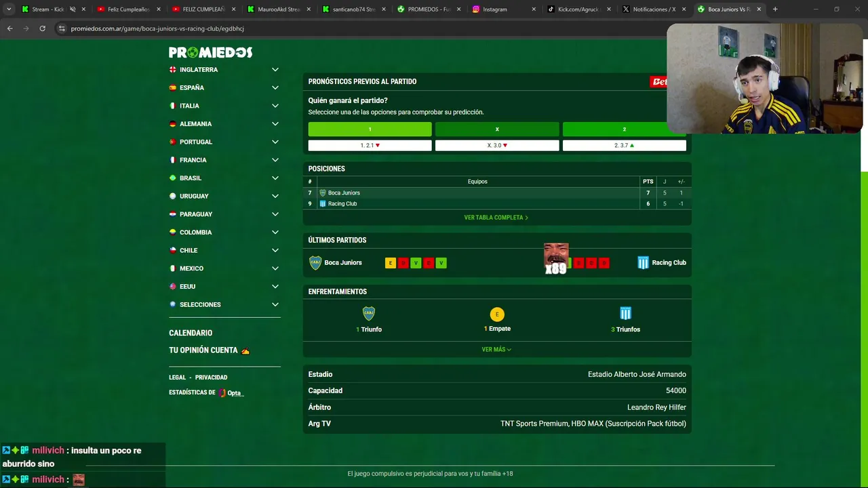Image resolution: width=868 pixels, height=488 pixels.
Task: Click Boca's yellow E result square
Action: coord(390,263)
